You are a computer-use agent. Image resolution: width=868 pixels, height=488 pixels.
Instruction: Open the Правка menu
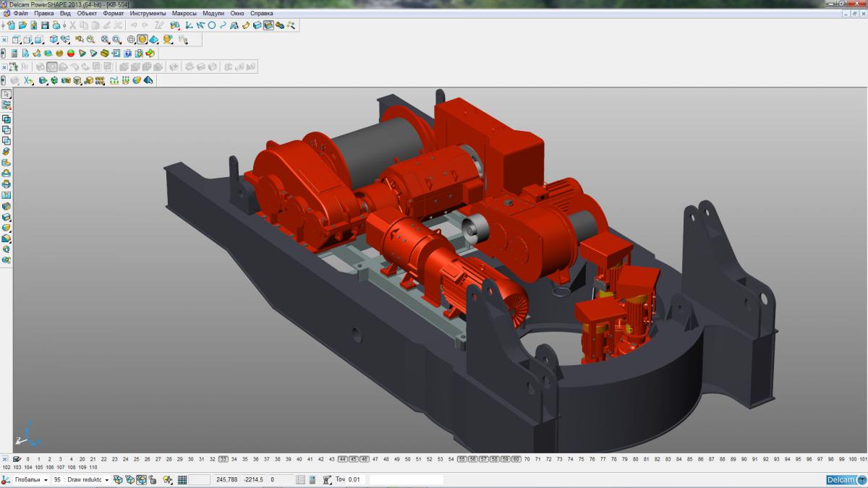coord(44,13)
